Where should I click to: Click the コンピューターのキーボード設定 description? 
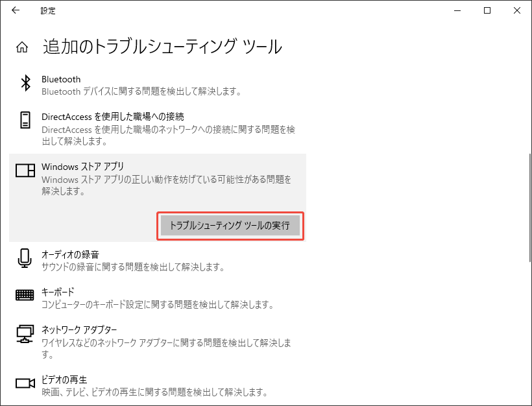[x=158, y=305]
